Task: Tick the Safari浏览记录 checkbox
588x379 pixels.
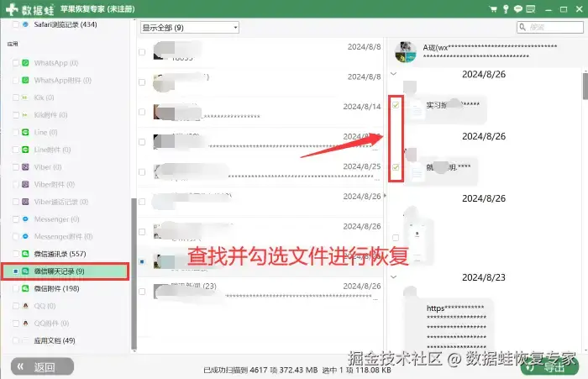Action: [16, 24]
